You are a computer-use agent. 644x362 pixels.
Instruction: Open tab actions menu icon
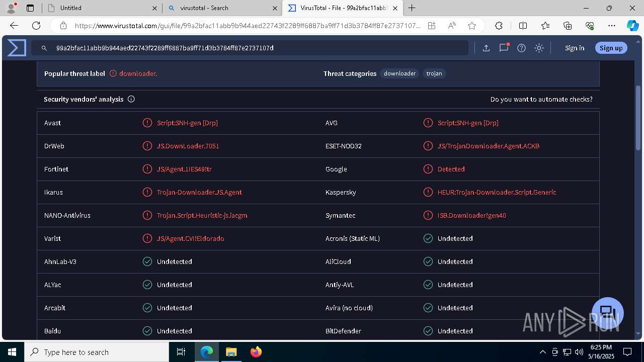(x=30, y=8)
